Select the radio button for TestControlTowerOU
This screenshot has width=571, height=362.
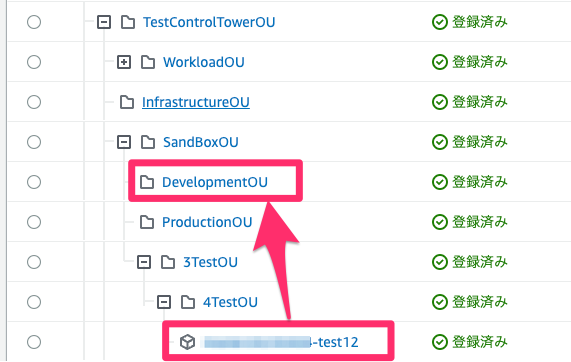(34, 22)
